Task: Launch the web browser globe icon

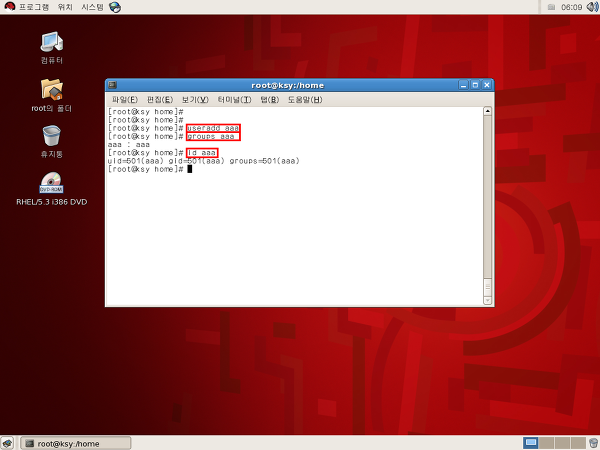Action: click(115, 7)
